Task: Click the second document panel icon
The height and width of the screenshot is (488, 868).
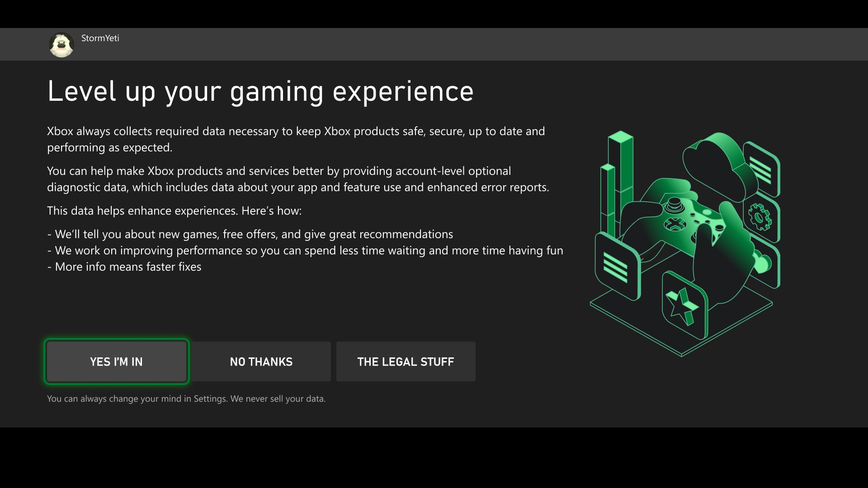Action: pos(617,271)
